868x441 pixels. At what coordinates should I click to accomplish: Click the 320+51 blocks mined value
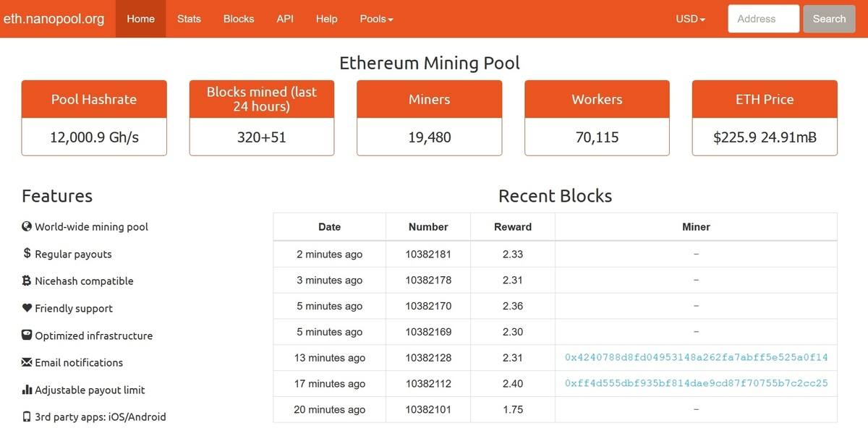[262, 137]
